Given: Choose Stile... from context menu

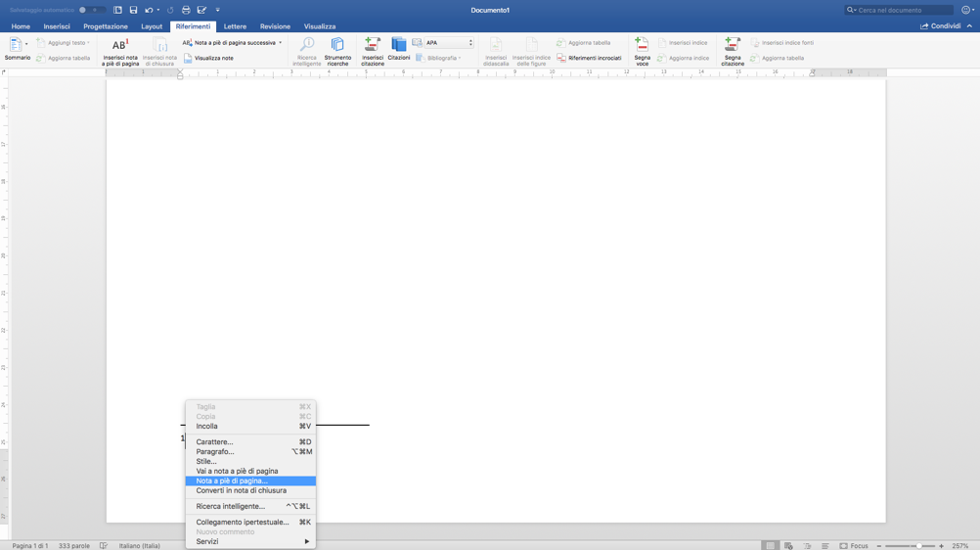Looking at the screenshot, I should (x=250, y=461).
